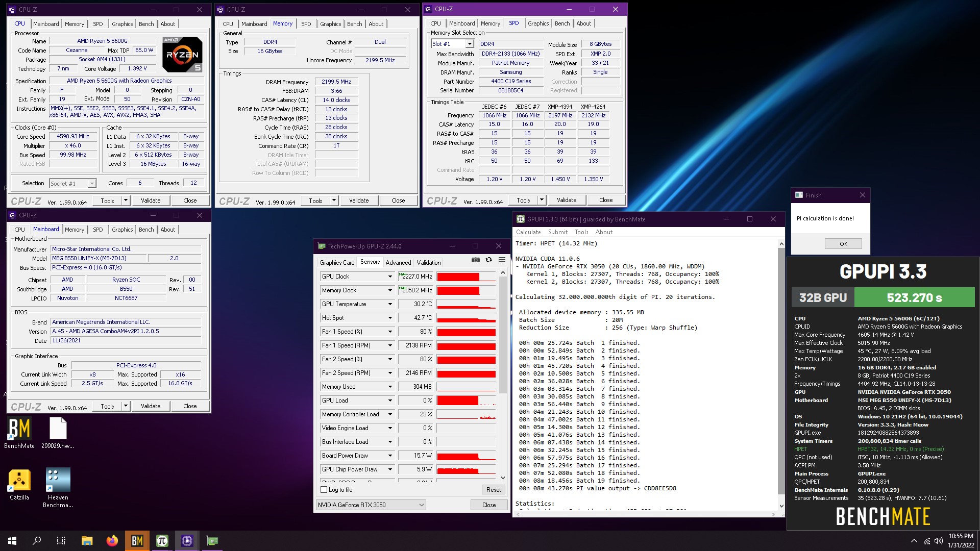
Task: Switch to BenchMate taskbar icon
Action: (137, 541)
